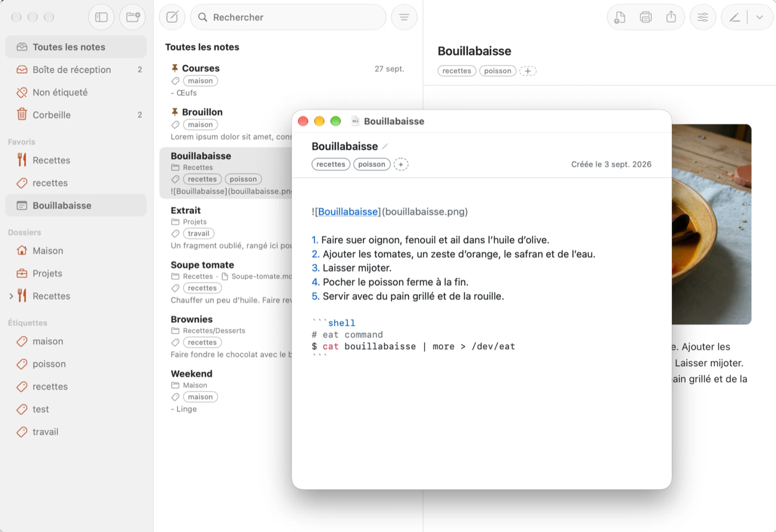Create a new note with the compose icon
776x532 pixels.
pyautogui.click(x=172, y=17)
